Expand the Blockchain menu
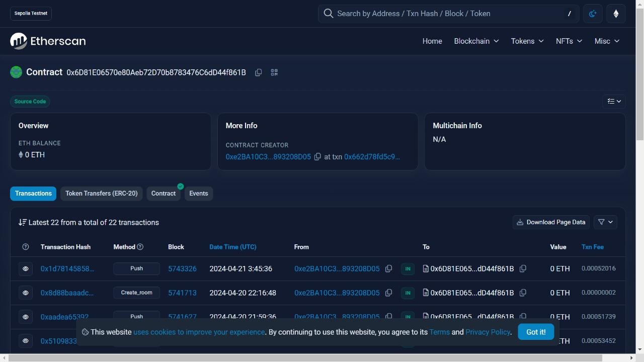The width and height of the screenshot is (644, 362). [x=476, y=41]
